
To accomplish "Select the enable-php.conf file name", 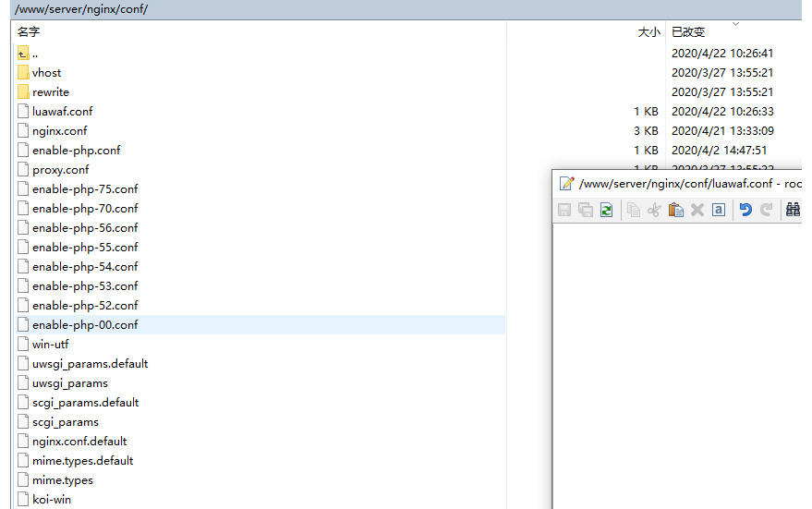I will click(76, 151).
